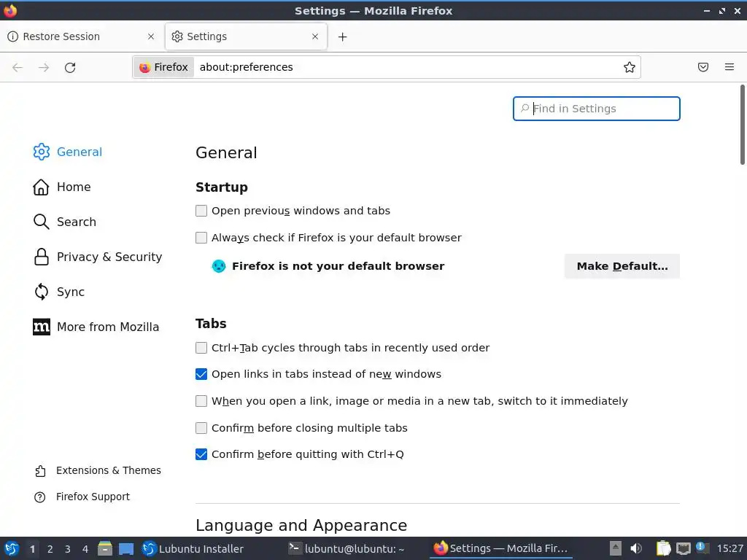Open the Sync settings category label
This screenshot has height=560, width=747.
pyautogui.click(x=71, y=292)
